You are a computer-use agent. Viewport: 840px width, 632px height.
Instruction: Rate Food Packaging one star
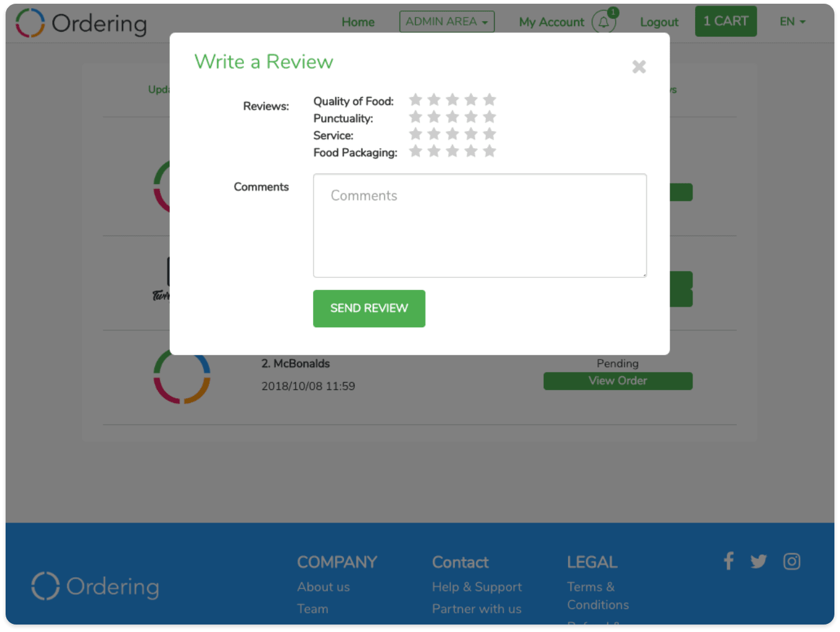[x=416, y=151]
